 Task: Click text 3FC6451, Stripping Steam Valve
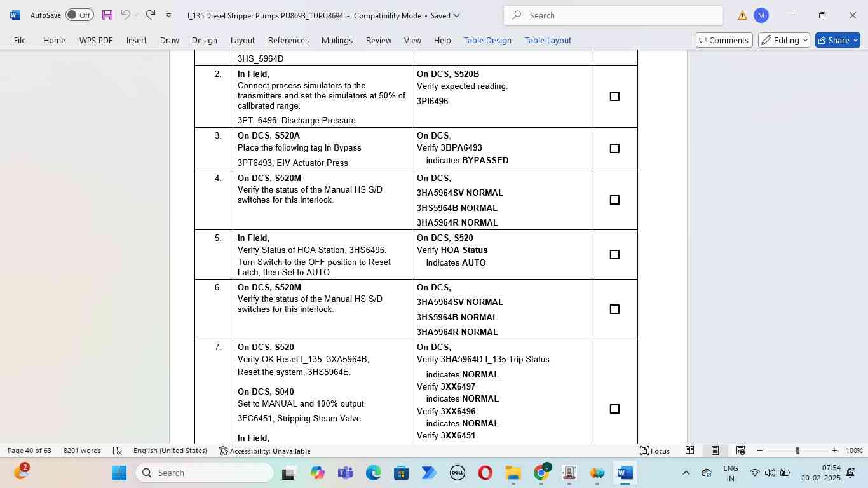299,418
